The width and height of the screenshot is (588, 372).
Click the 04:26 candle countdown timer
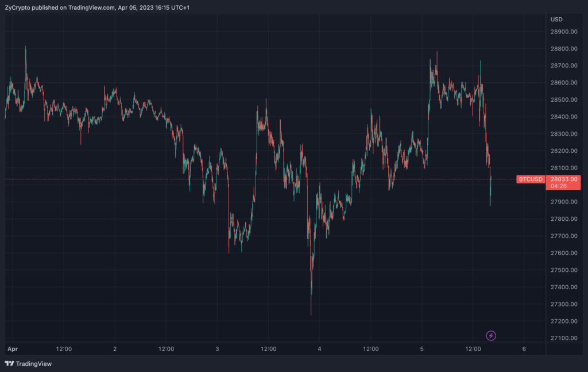click(x=558, y=186)
